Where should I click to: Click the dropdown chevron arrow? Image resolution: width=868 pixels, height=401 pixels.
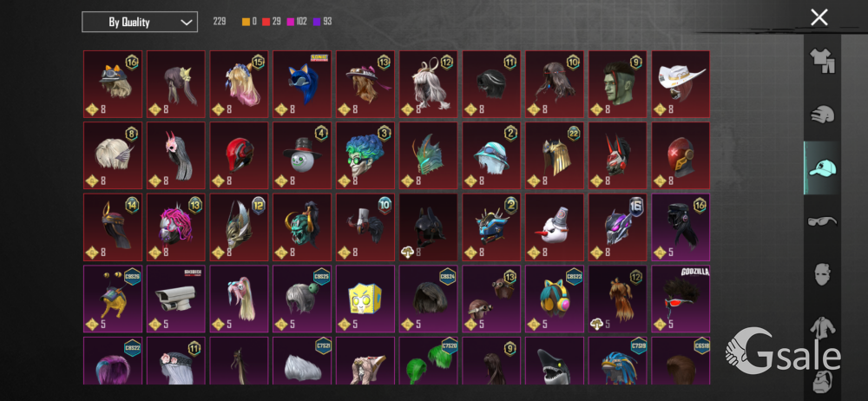186,23
